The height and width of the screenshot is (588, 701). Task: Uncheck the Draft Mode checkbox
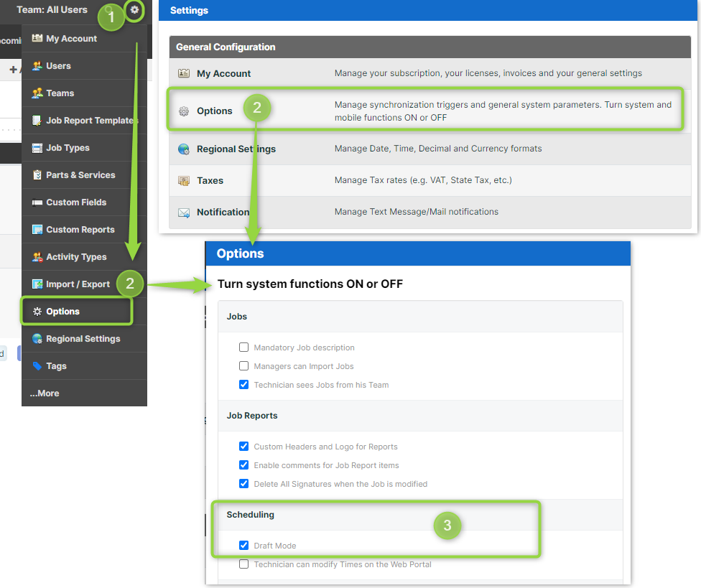coord(244,546)
